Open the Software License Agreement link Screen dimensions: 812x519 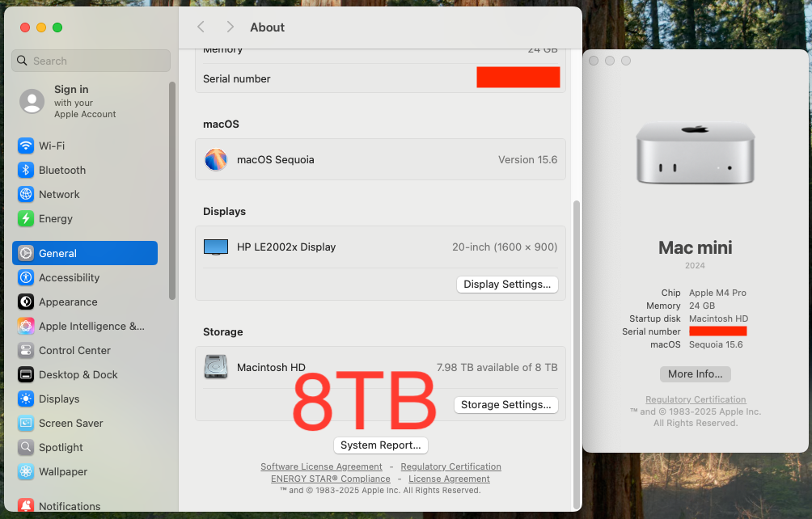(321, 466)
